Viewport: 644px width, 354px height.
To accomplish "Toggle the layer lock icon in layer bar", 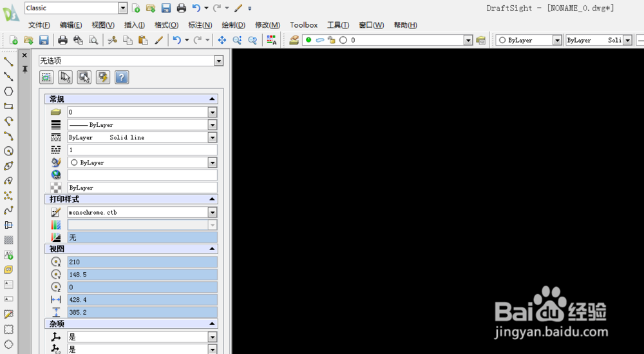I will (x=331, y=40).
